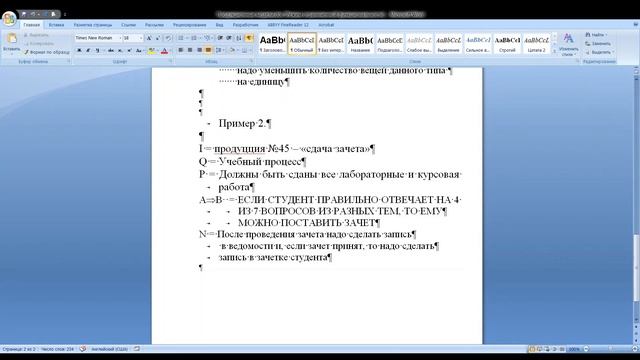The image size is (640, 360).
Task: Click the increase indent icon
Action: coord(229,38)
